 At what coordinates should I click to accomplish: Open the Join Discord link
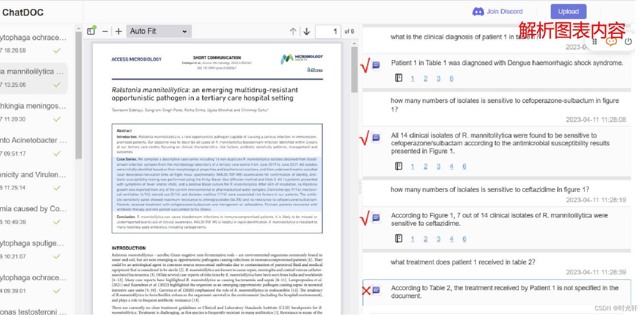504,12
